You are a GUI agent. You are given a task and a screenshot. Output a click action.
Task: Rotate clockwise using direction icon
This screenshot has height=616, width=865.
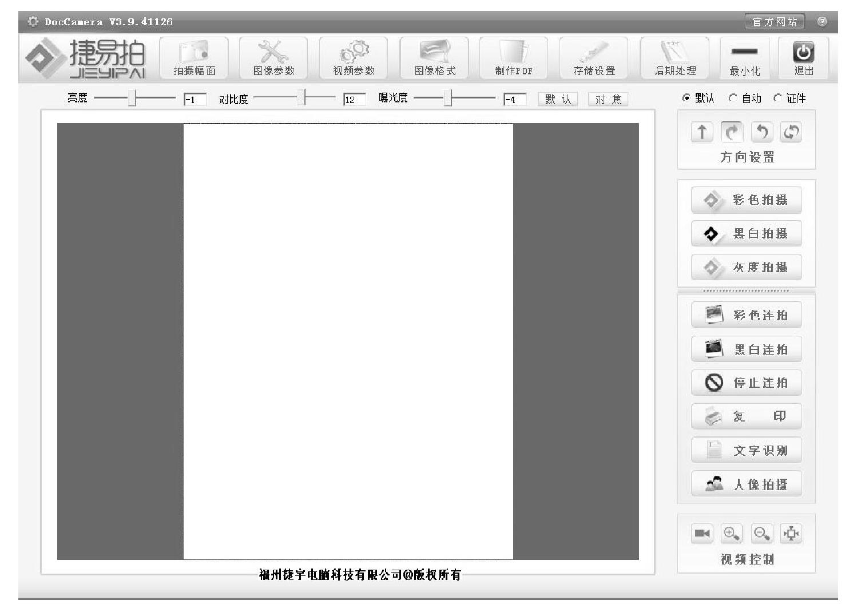tap(732, 132)
